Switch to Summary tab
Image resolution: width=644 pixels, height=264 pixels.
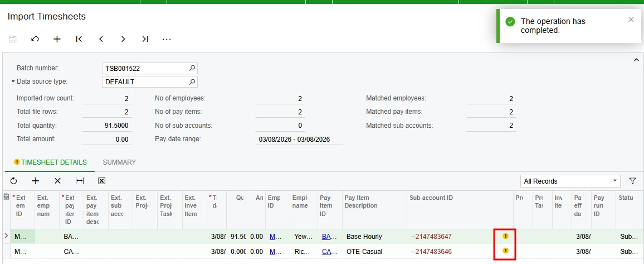[119, 162]
